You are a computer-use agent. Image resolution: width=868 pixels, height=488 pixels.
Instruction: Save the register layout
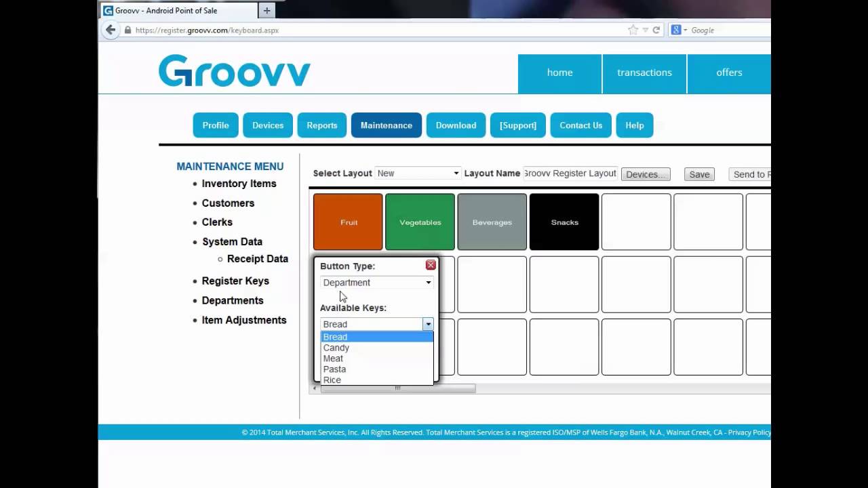[699, 174]
